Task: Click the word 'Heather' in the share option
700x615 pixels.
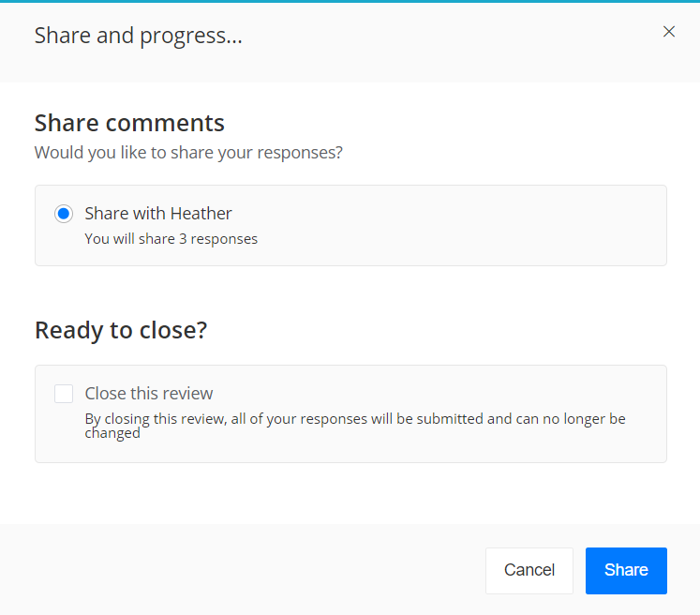Action: point(201,214)
